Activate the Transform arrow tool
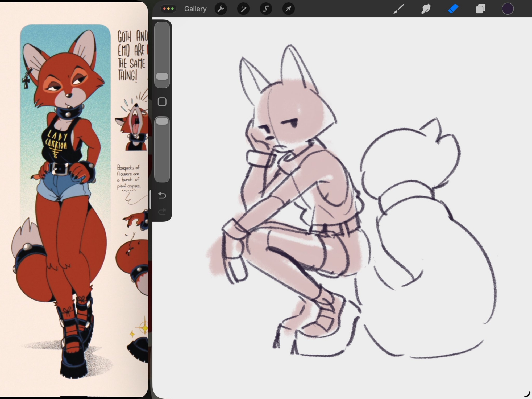This screenshot has height=399, width=532. point(288,9)
